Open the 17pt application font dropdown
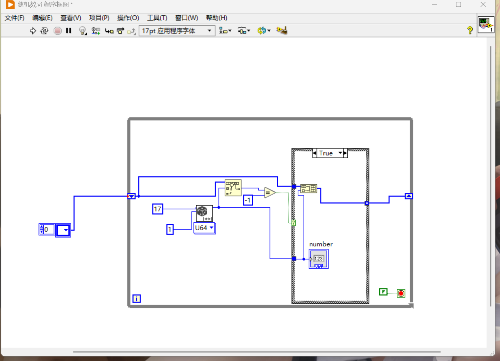Image resolution: width=500 pixels, height=361 pixels. point(177,31)
